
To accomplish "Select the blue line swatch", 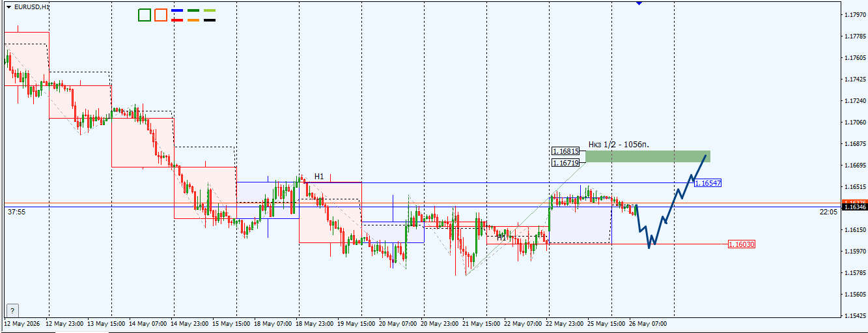I will tap(176, 11).
